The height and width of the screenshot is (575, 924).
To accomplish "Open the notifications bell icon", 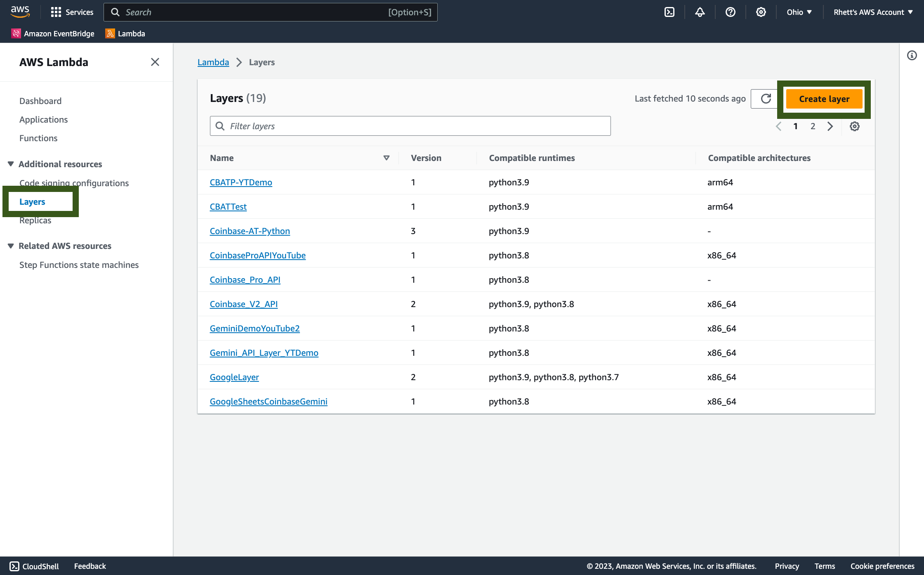I will tap(699, 12).
